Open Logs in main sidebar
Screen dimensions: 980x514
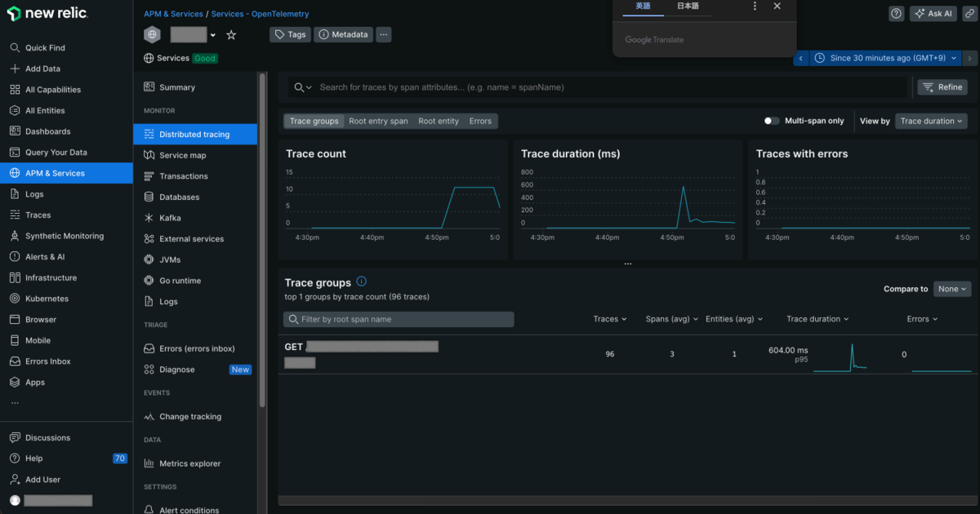point(34,194)
